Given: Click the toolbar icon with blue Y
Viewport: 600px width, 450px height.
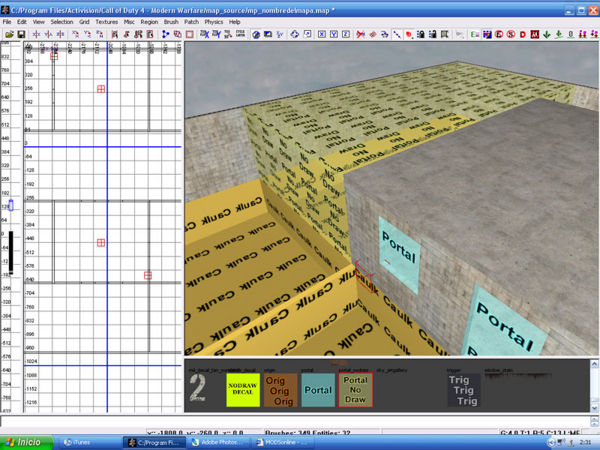Looking at the screenshot, I should click(x=216, y=34).
